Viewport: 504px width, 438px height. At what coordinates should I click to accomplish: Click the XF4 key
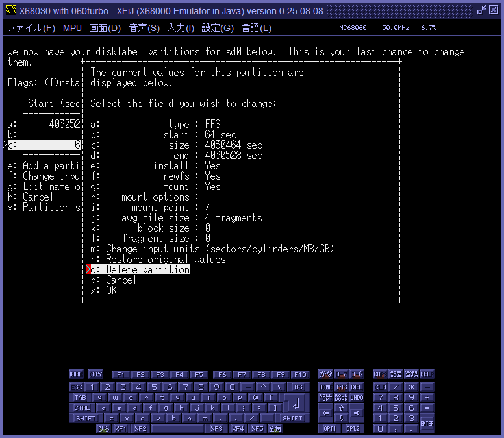(x=238, y=428)
